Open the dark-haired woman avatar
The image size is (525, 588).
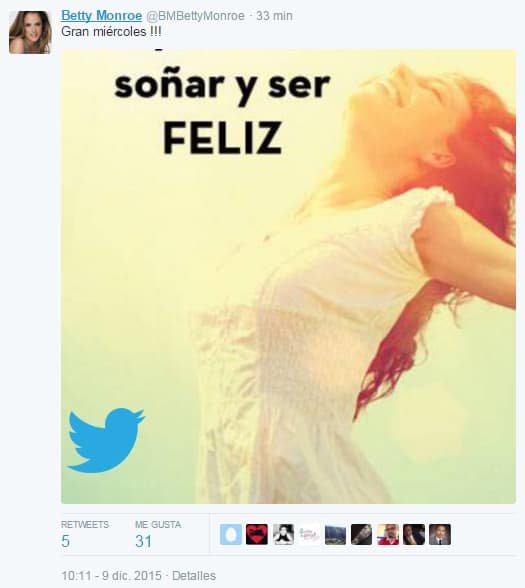[x=414, y=534]
